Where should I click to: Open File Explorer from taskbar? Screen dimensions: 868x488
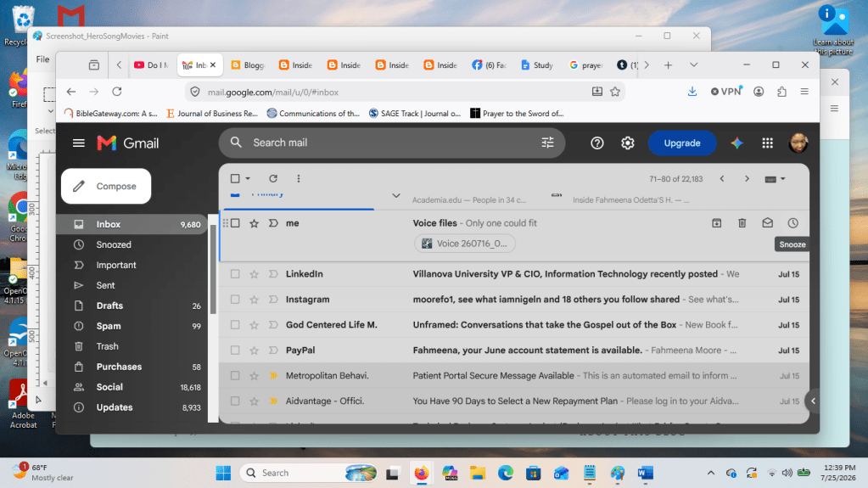(x=477, y=473)
